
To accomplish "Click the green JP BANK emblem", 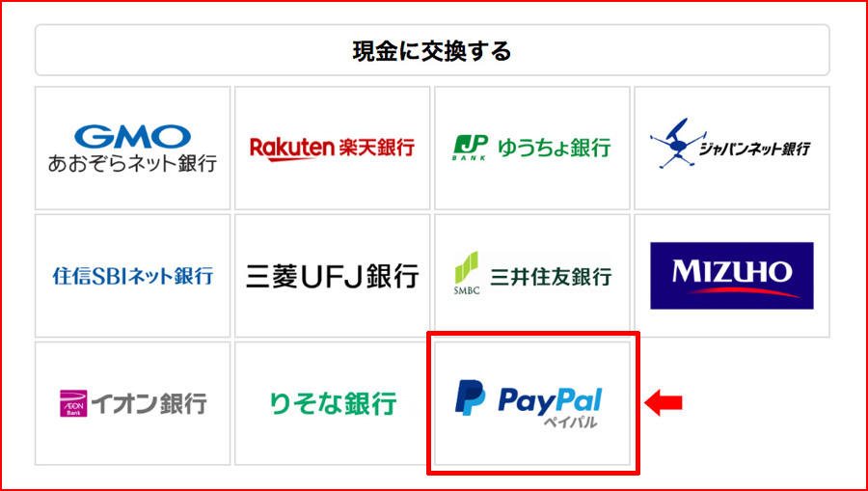I will coord(470,148).
